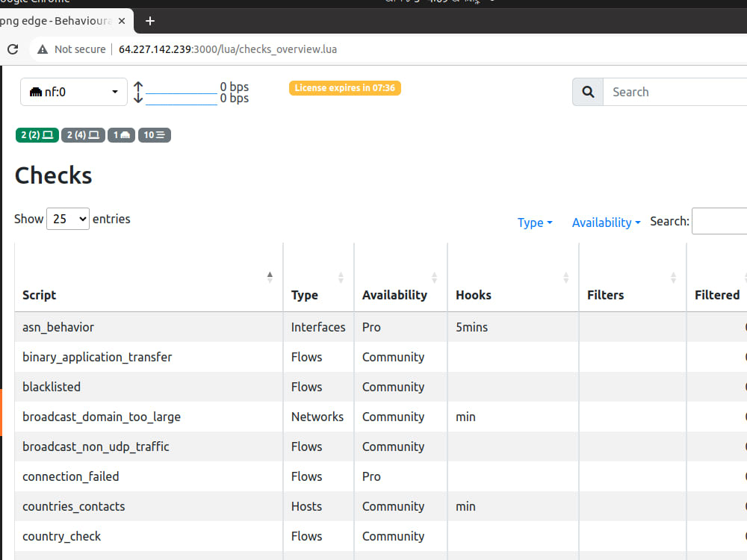Click the Checks page heading
Image resolution: width=747 pixels, height=560 pixels.
tap(53, 175)
